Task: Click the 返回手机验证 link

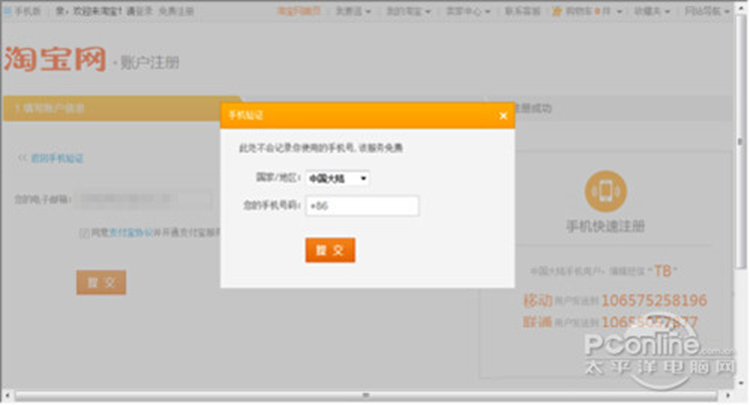Action: point(57,158)
